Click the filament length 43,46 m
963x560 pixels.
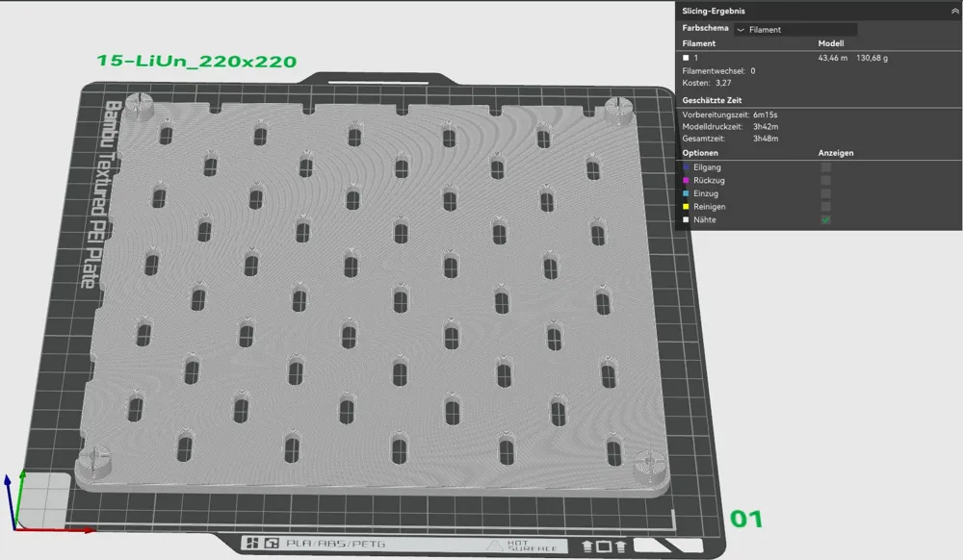tap(832, 58)
